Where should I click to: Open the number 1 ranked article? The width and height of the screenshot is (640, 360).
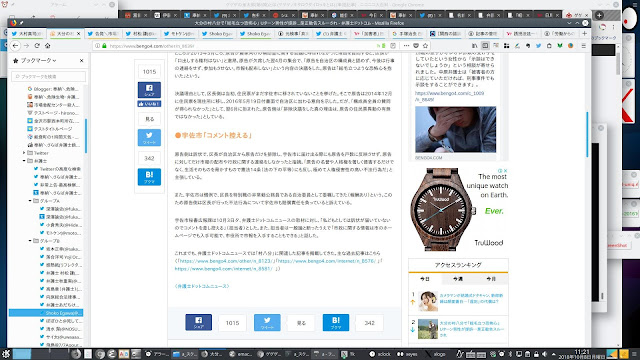click(x=471, y=298)
